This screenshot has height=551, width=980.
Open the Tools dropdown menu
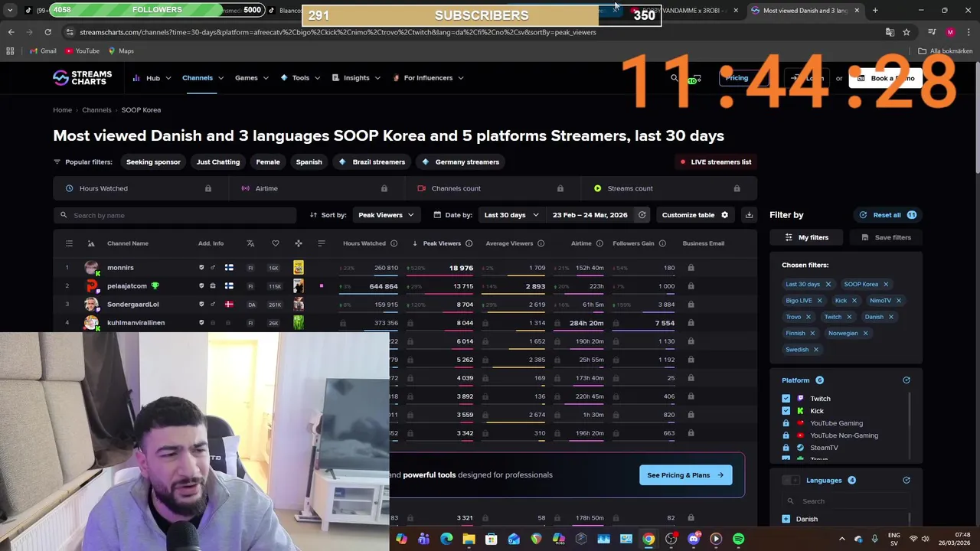[x=300, y=78]
